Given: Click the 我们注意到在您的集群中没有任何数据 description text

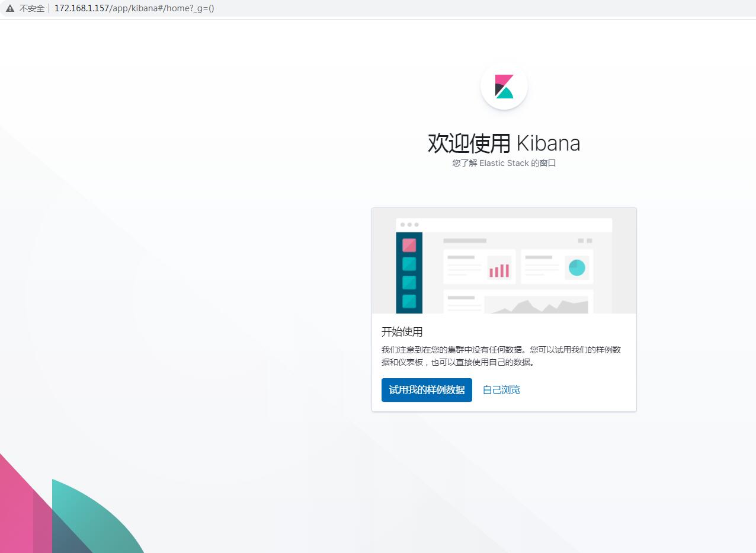Looking at the screenshot, I should [501, 356].
